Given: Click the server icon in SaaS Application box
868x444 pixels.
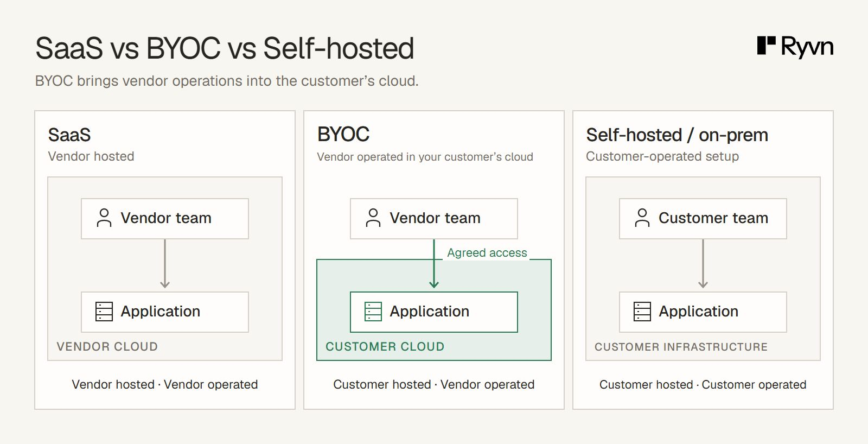Looking at the screenshot, I should click(x=104, y=312).
